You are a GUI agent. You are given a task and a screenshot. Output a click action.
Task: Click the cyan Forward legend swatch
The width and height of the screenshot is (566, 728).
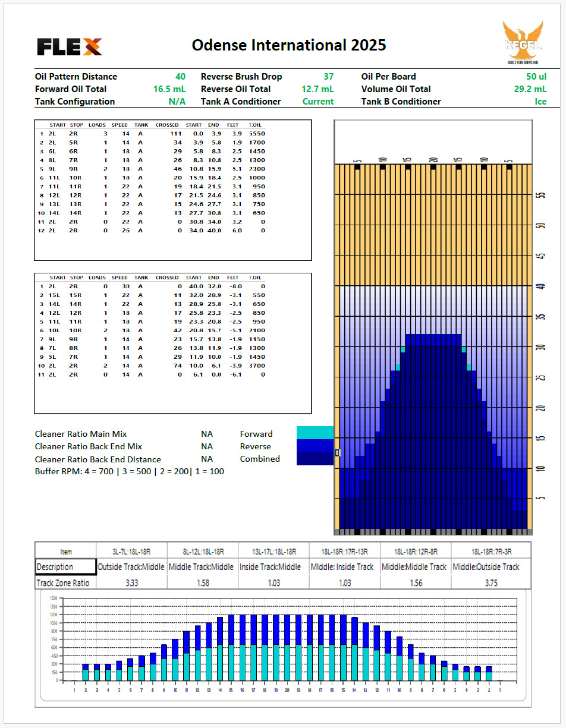[x=315, y=433]
